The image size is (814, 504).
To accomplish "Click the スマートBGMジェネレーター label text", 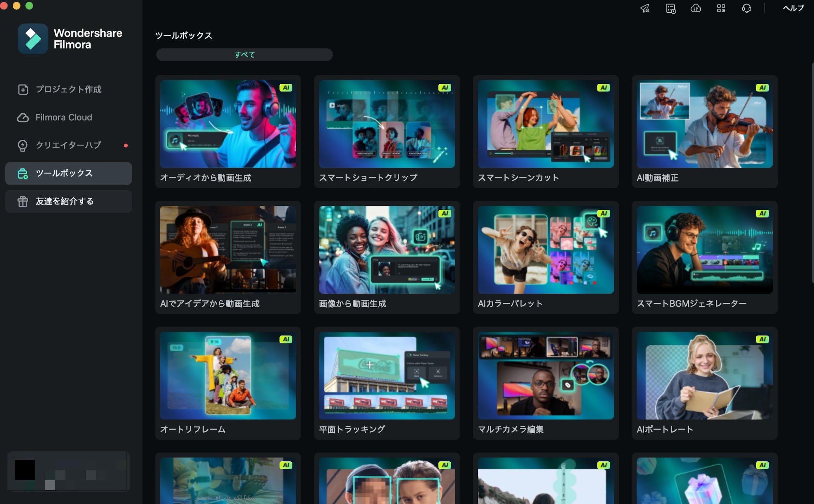I will 691,303.
